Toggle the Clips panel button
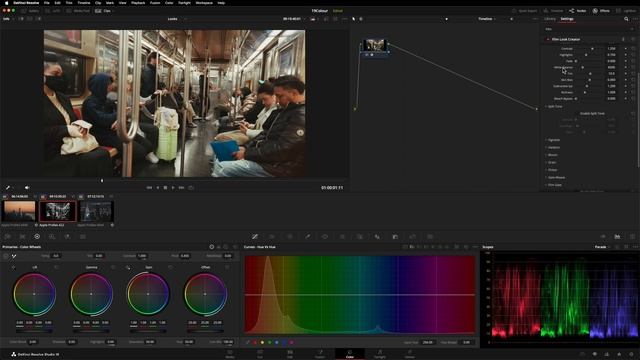This screenshot has height=360, width=640. (104, 11)
